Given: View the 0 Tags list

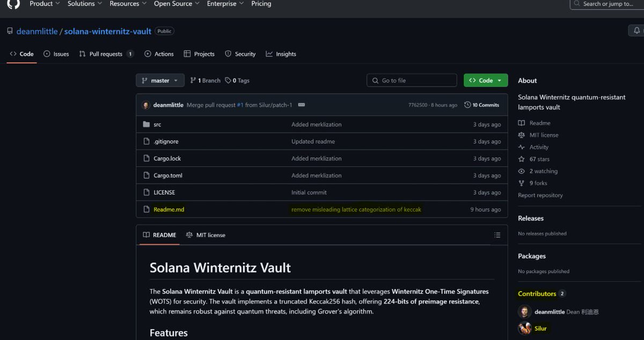Looking at the screenshot, I should coord(237,80).
